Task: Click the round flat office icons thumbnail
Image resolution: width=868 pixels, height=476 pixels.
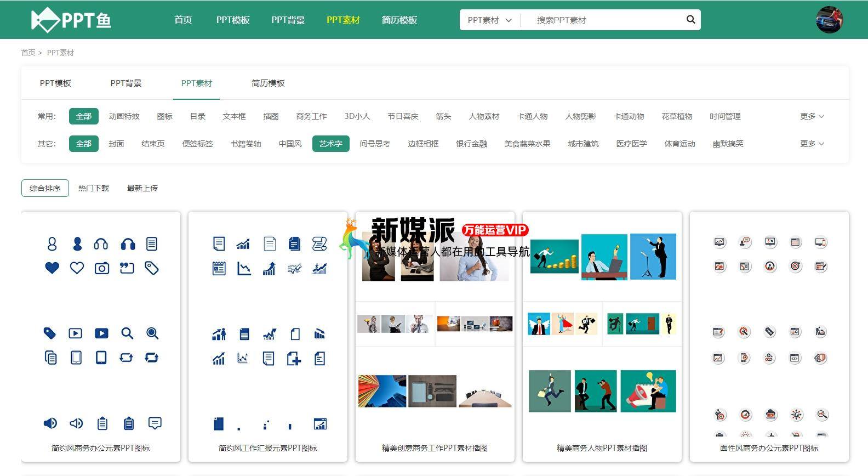Action: (x=769, y=324)
